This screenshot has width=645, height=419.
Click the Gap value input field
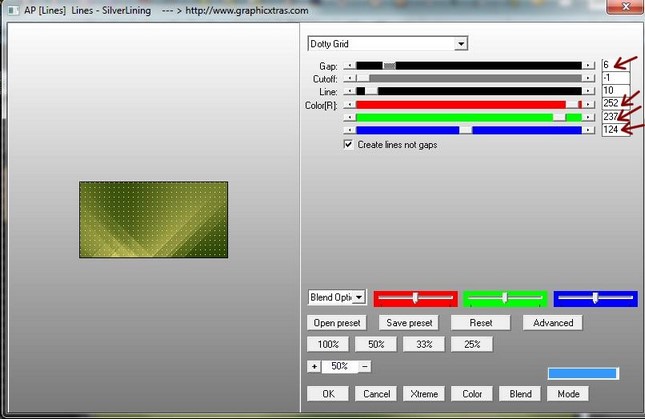pyautogui.click(x=615, y=65)
